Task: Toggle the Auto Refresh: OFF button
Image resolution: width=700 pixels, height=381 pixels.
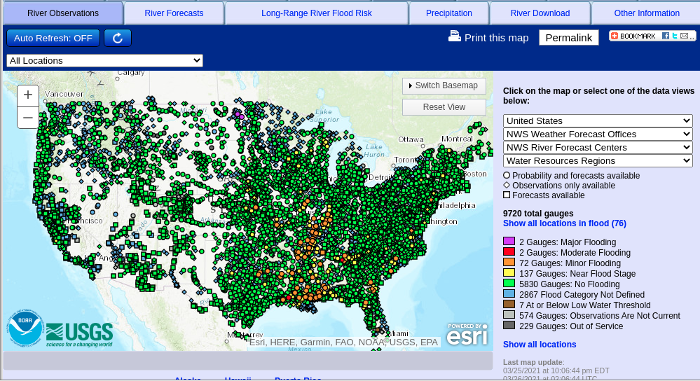Action: coord(53,38)
